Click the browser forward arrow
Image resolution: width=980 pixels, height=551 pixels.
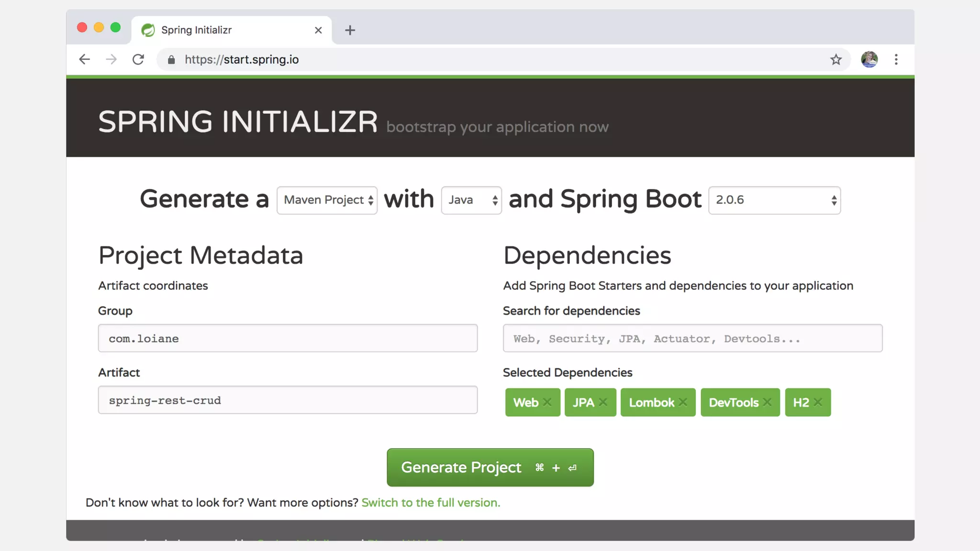(111, 59)
